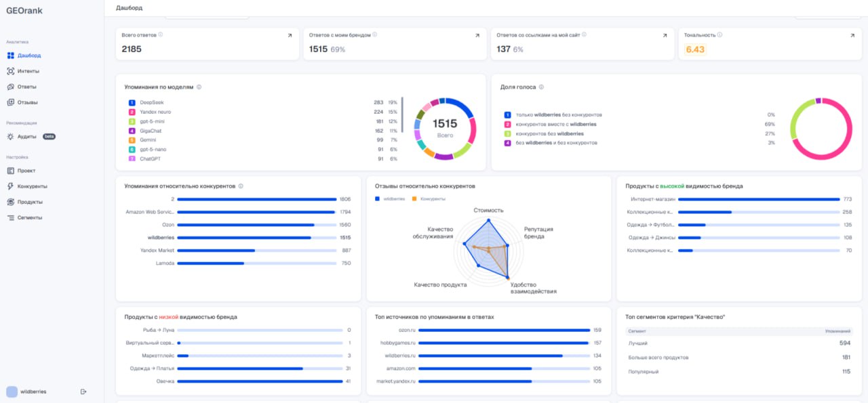Click the ozon.ru source entry
This screenshot has height=403, width=868.
point(407,330)
